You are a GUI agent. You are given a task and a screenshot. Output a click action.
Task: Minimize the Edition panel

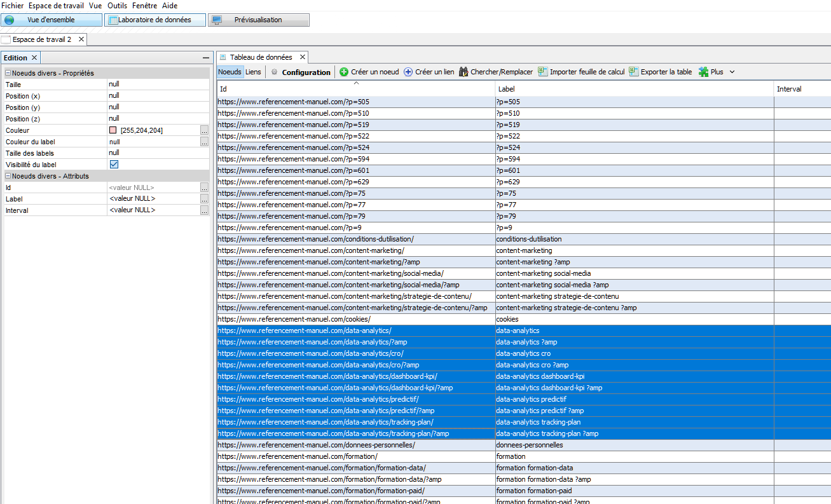point(205,58)
